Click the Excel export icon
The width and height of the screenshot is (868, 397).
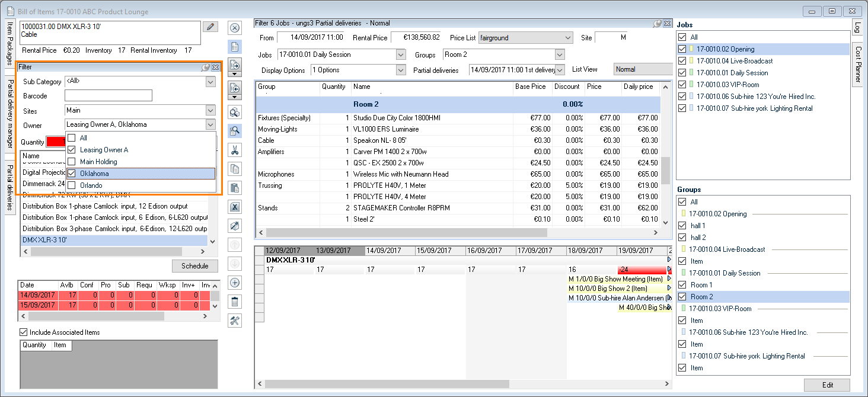point(235,207)
